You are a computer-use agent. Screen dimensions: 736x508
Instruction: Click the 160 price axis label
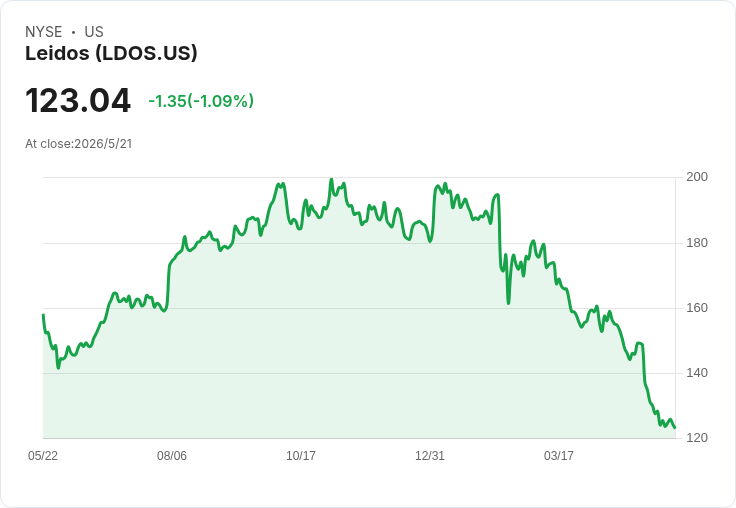pyautogui.click(x=697, y=308)
